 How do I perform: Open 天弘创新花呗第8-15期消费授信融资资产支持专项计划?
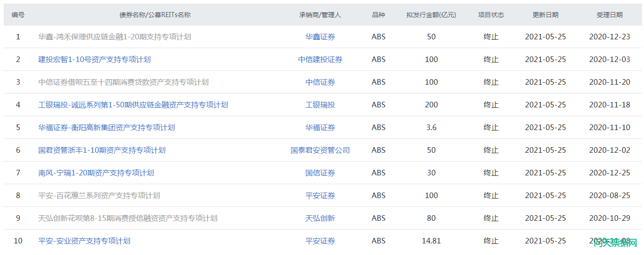tap(127, 218)
